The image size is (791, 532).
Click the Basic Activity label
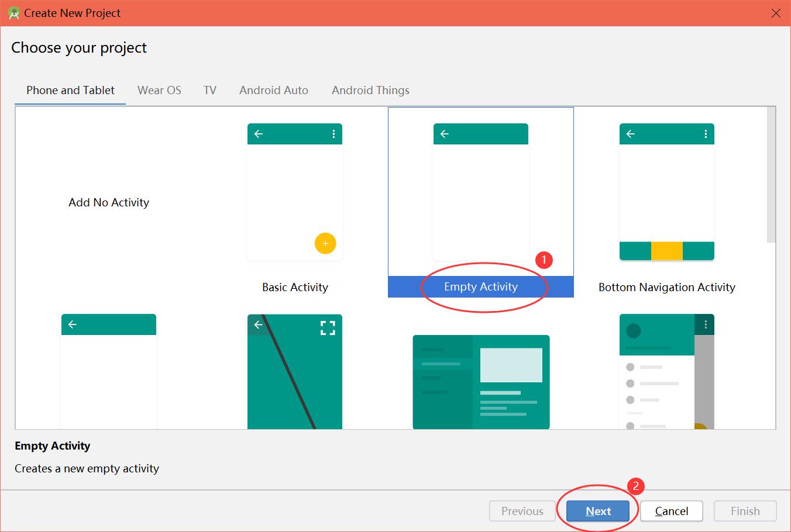[295, 287]
